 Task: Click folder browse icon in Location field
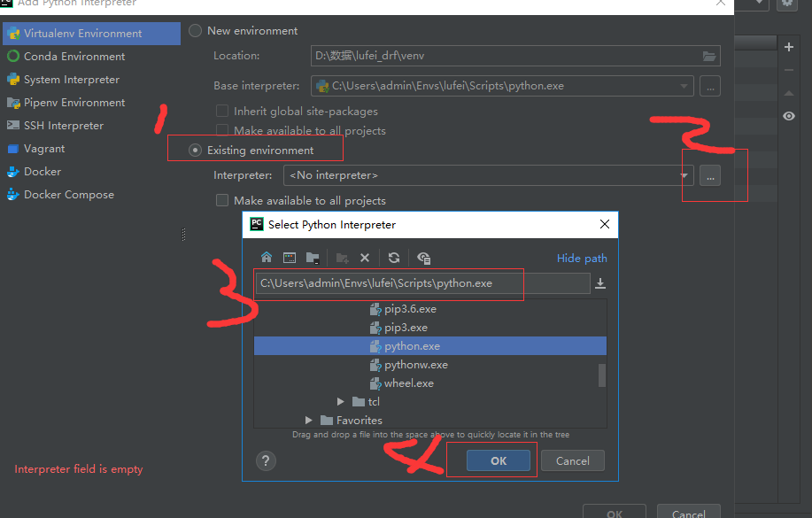(x=709, y=56)
